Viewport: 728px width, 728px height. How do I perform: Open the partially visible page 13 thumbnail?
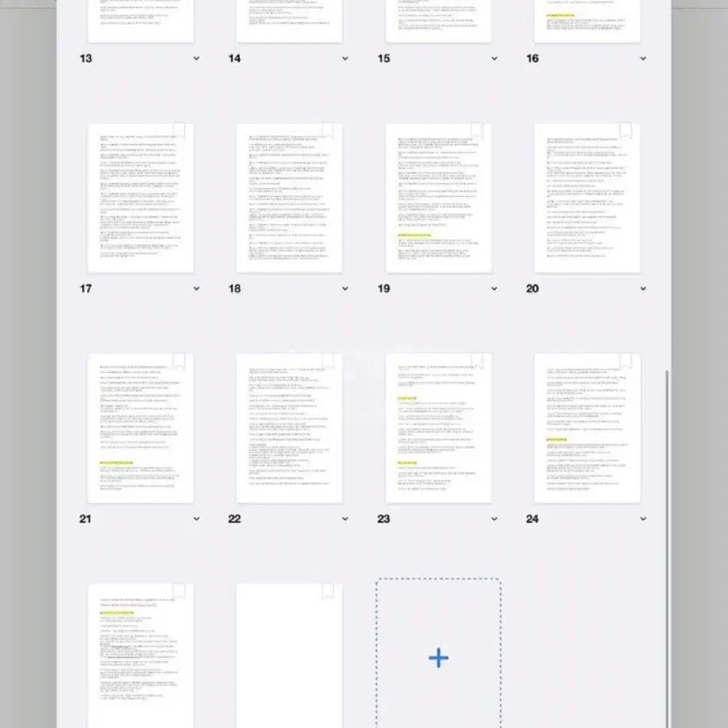coord(141,21)
